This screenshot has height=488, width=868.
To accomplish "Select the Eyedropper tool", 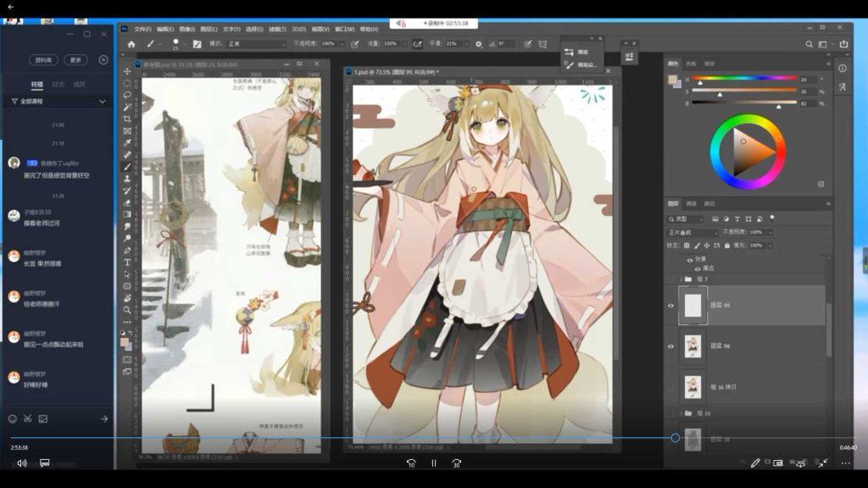I will tap(127, 142).
